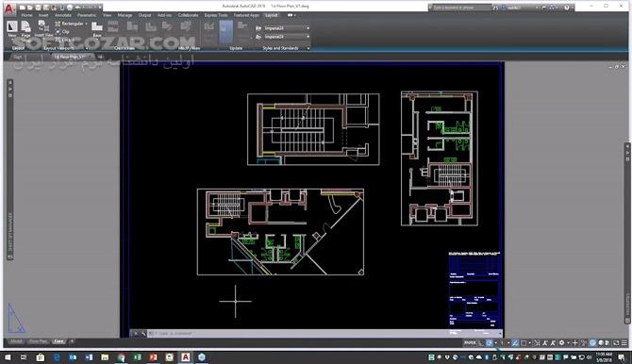Click the Save icon in Quick Access
The width and height of the screenshot is (632, 364).
pyautogui.click(x=38, y=8)
